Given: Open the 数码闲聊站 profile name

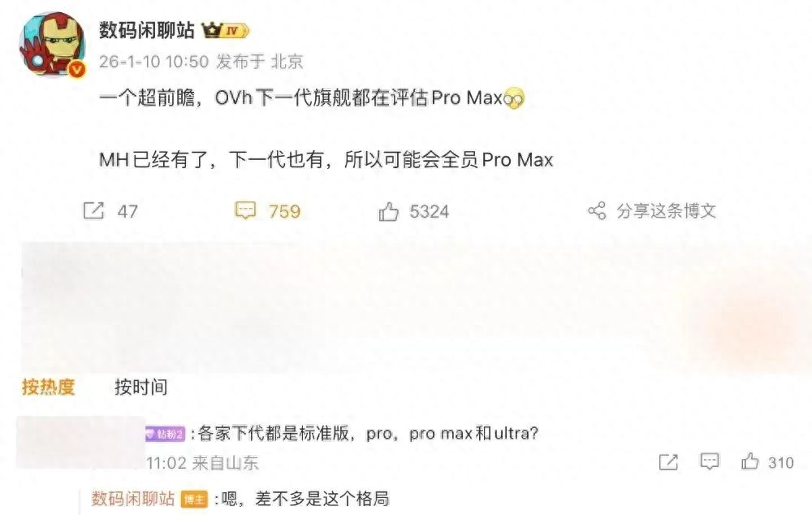Looking at the screenshot, I should pyautogui.click(x=146, y=30).
